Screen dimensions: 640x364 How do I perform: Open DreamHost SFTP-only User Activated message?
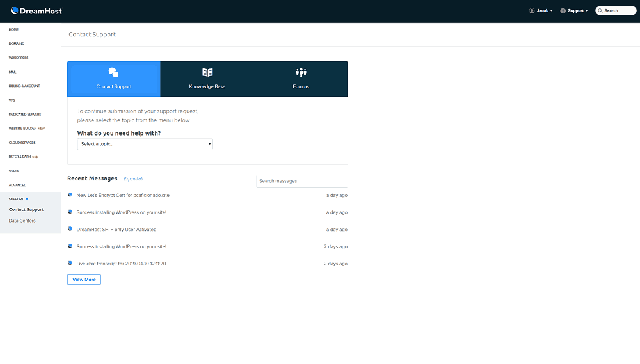[x=116, y=230]
